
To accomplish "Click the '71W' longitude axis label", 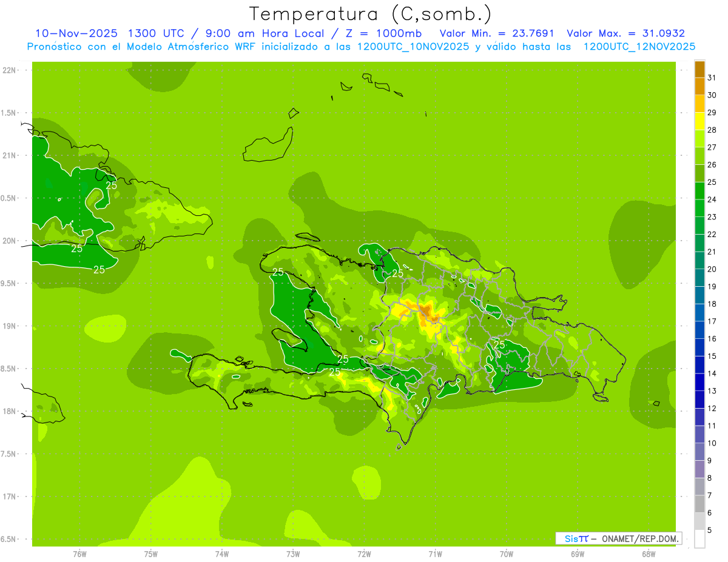I will click(x=435, y=554).
